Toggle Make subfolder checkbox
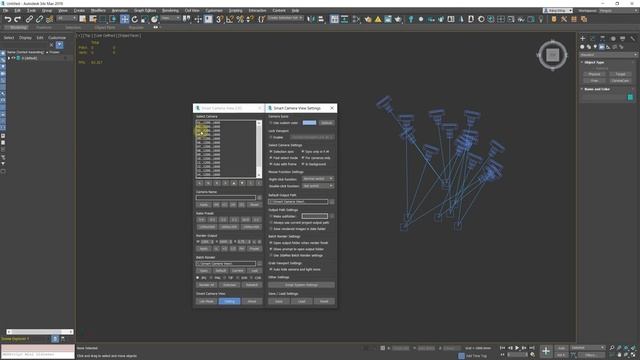The height and width of the screenshot is (360, 640). (271, 216)
